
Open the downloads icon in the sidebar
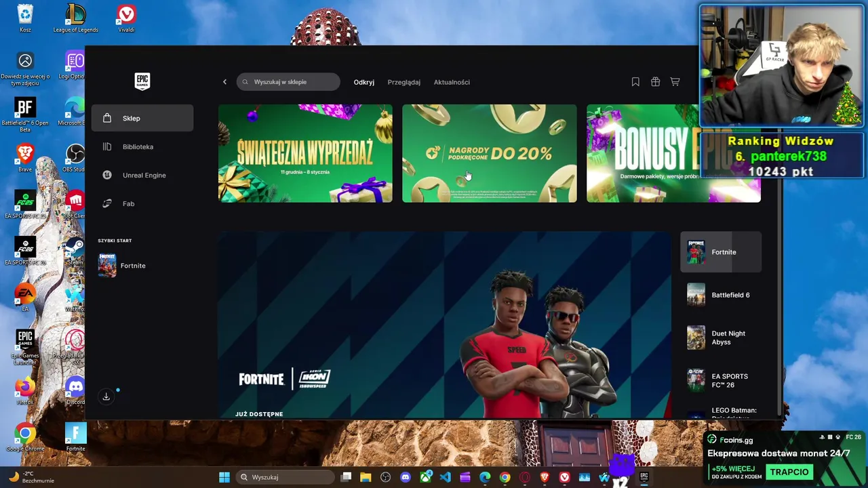tap(106, 396)
